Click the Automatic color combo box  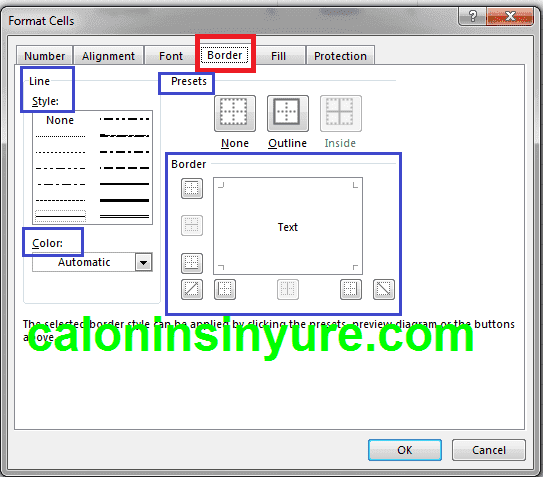[x=92, y=262]
